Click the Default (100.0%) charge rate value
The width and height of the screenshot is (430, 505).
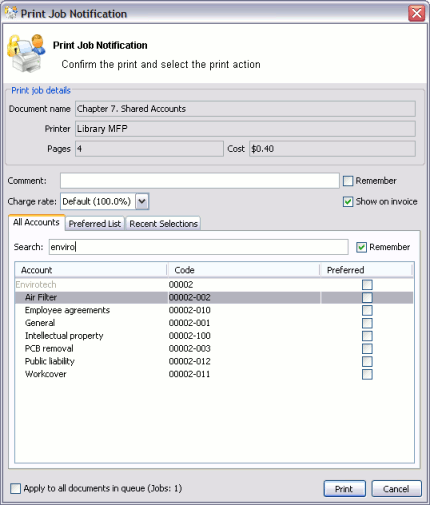click(98, 201)
